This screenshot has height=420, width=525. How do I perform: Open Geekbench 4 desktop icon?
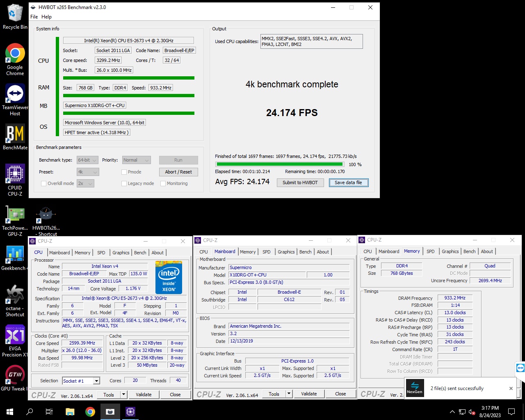point(15,258)
